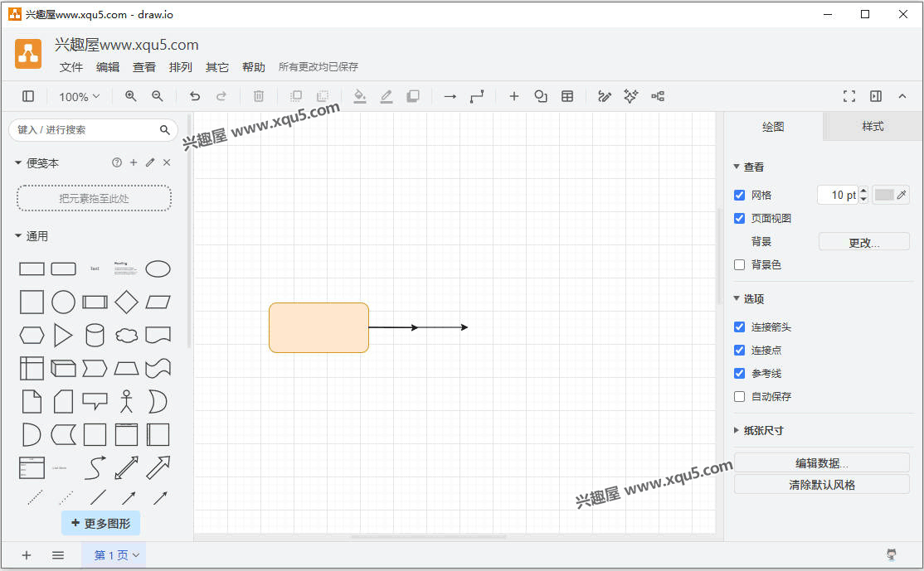Toggle the 连接箭头 checkbox
The image size is (924, 571).
click(740, 327)
